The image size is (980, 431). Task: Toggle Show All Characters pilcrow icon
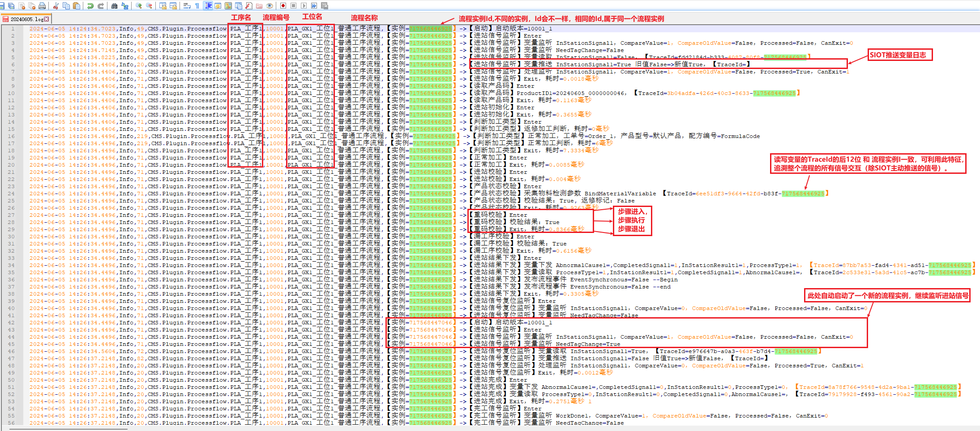tap(197, 6)
